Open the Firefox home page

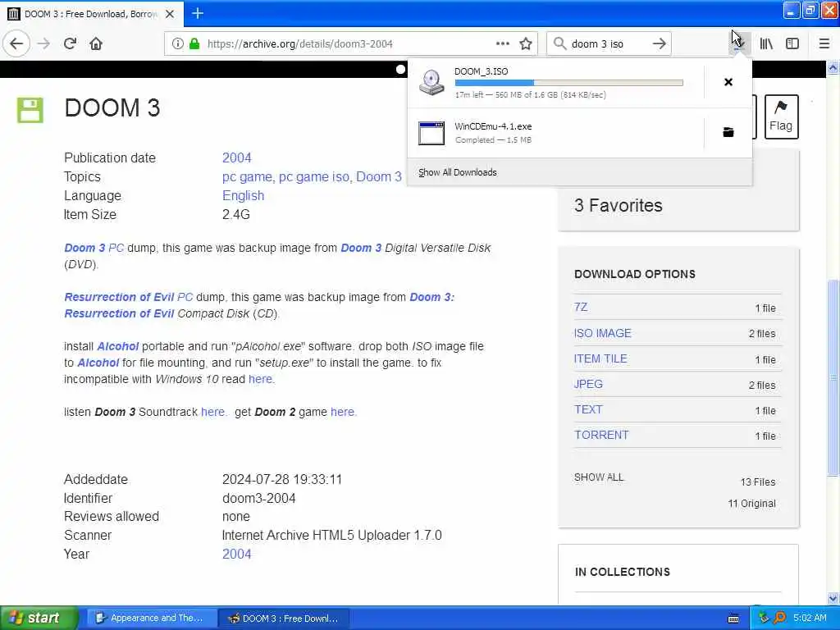point(96,43)
